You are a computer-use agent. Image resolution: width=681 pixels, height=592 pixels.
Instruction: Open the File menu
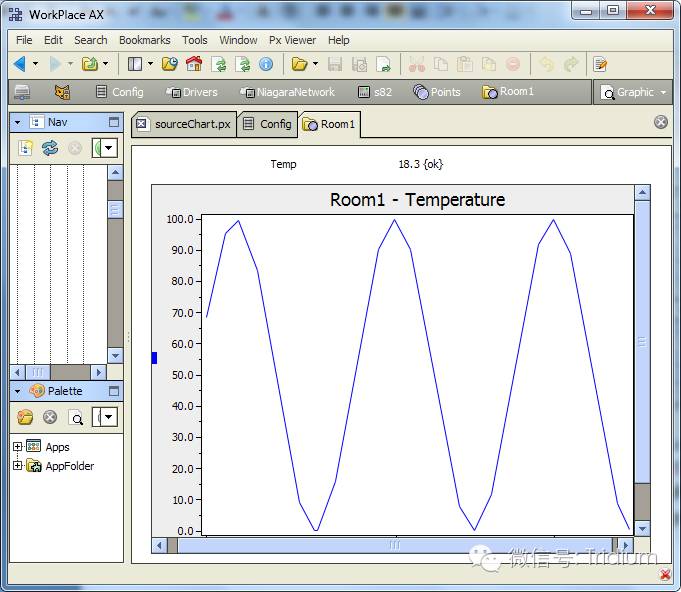[x=24, y=40]
